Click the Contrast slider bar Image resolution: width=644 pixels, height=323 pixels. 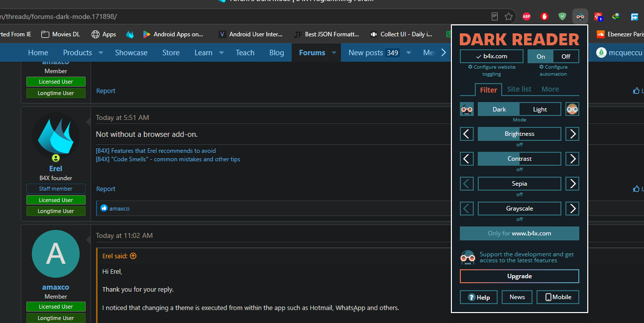pyautogui.click(x=520, y=159)
